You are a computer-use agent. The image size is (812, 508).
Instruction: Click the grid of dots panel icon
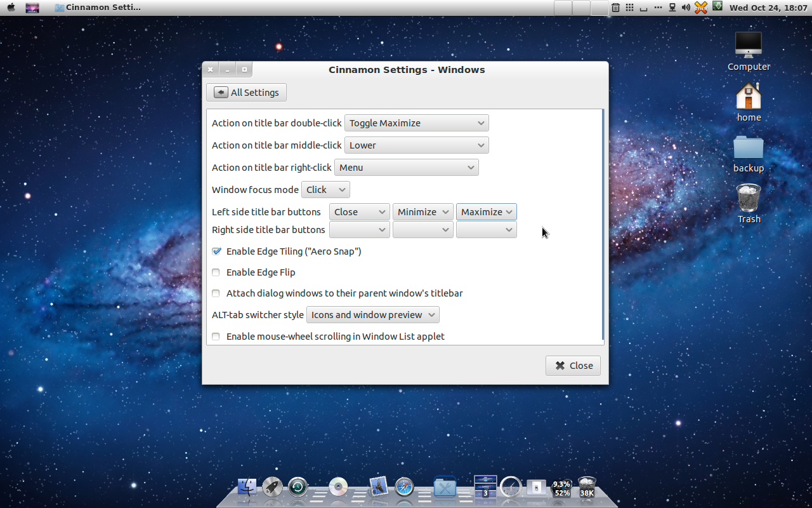[629, 8]
